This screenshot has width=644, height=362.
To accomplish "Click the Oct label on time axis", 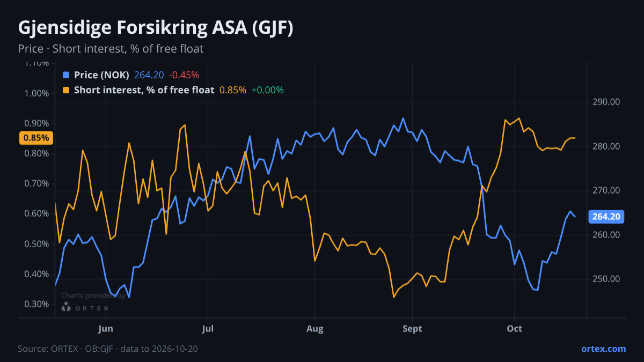I will 515,328.
